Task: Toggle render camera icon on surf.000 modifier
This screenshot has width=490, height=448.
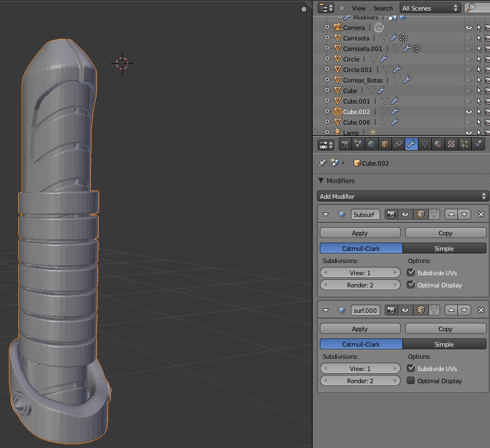Action: coord(391,310)
